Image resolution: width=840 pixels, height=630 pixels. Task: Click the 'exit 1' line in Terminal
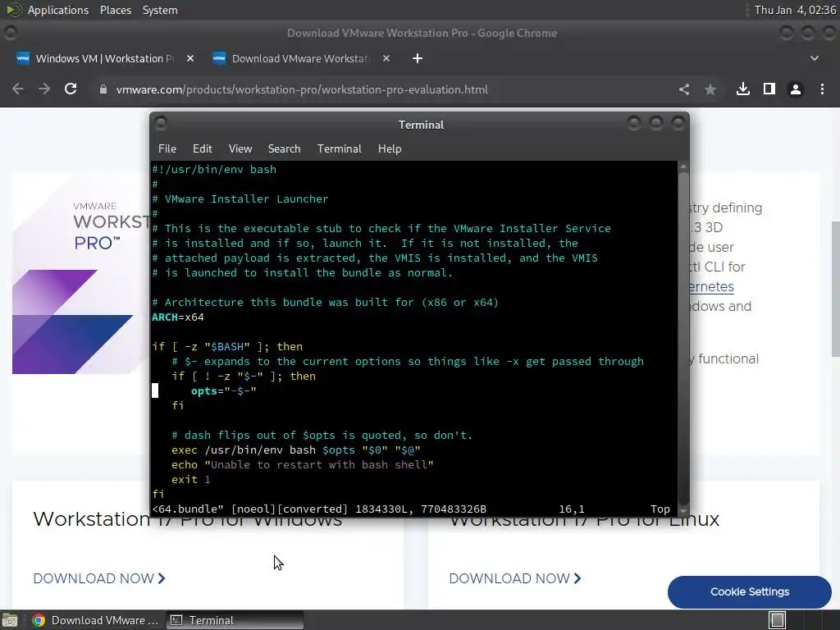190,479
